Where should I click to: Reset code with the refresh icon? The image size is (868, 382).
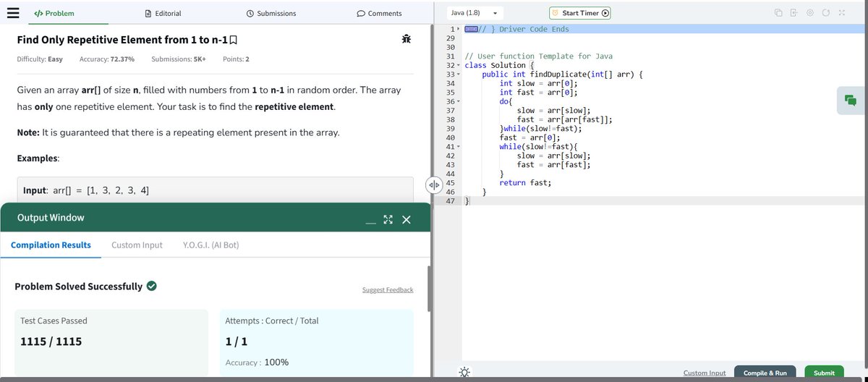pos(826,13)
